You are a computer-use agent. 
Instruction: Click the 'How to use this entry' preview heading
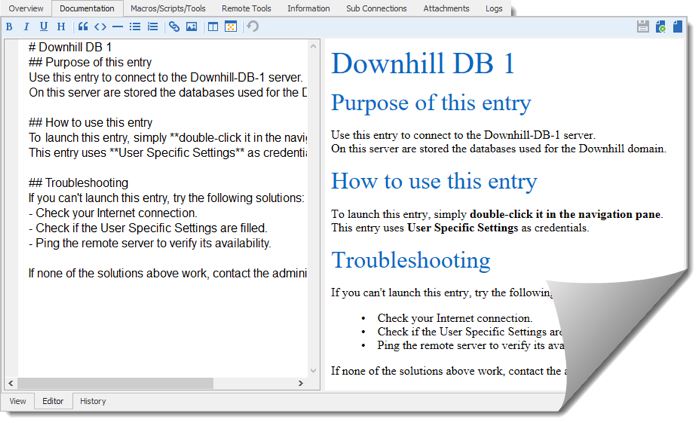[434, 181]
